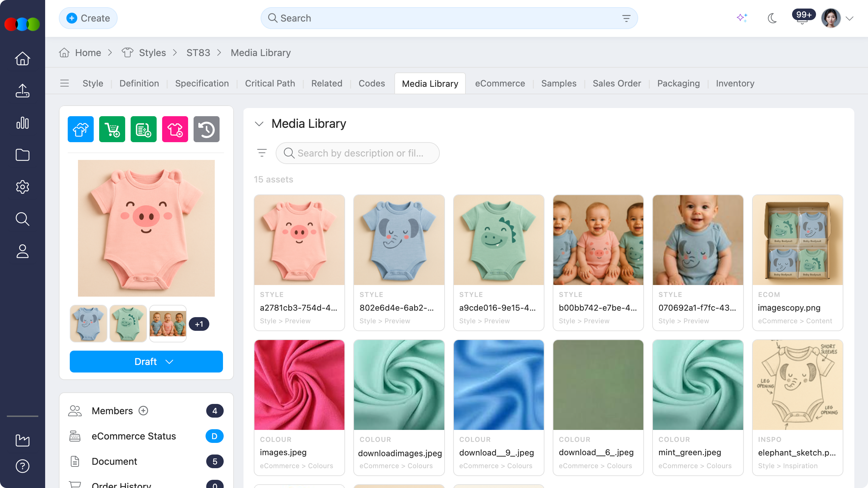
Task: Go to the Critical Path tab
Action: (270, 83)
